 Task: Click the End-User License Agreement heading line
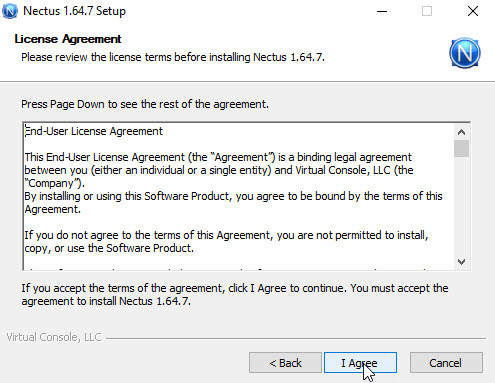[x=94, y=131]
